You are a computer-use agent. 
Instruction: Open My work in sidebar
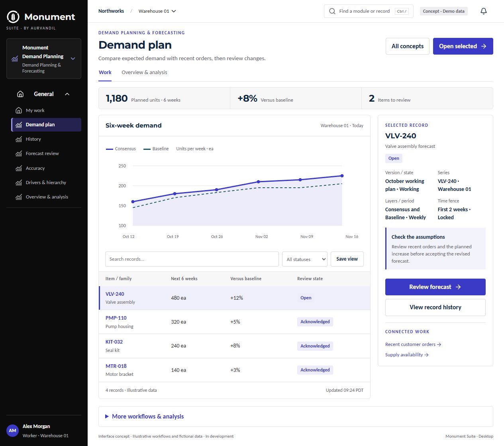point(46,110)
